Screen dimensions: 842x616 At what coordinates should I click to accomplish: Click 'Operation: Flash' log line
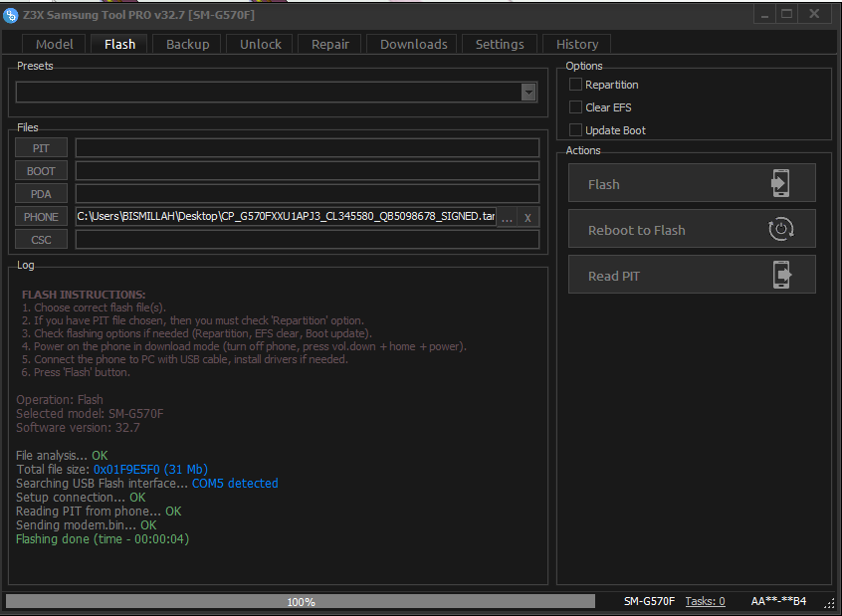(60, 400)
